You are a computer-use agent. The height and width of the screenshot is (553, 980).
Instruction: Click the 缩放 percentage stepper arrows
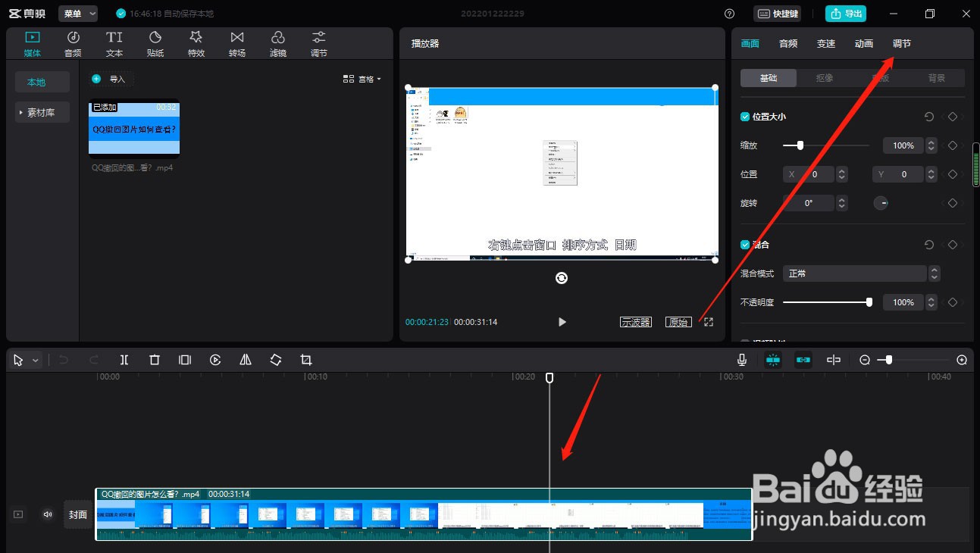pos(931,145)
